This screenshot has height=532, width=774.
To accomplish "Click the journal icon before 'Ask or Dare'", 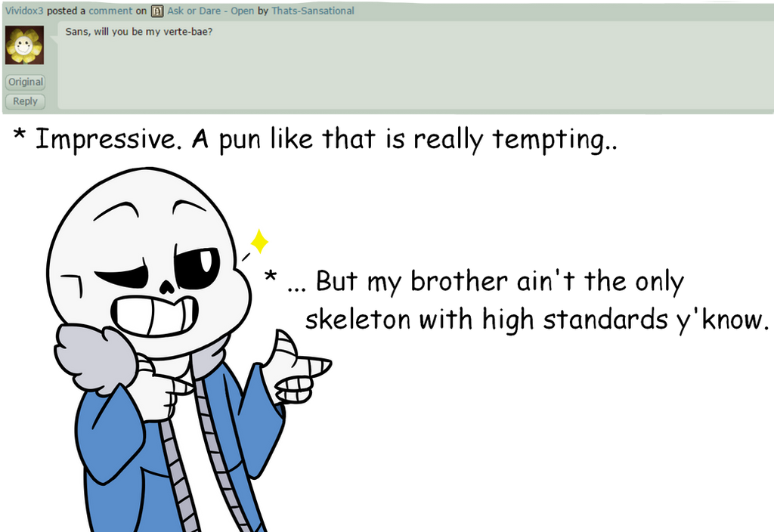I will click(x=157, y=11).
